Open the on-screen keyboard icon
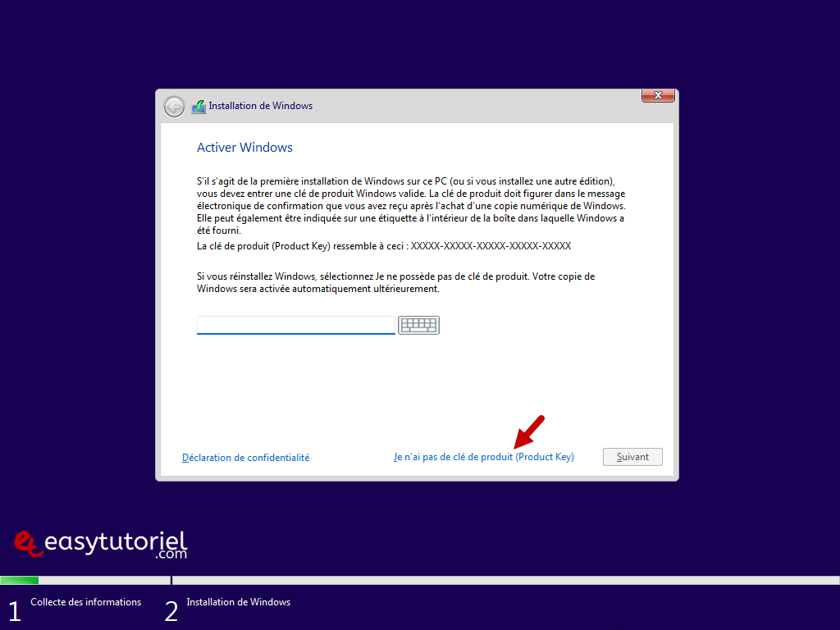 click(418, 325)
